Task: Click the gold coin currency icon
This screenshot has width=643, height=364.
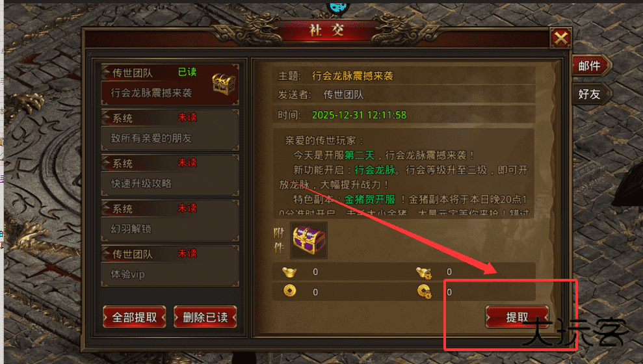Action: tap(289, 291)
